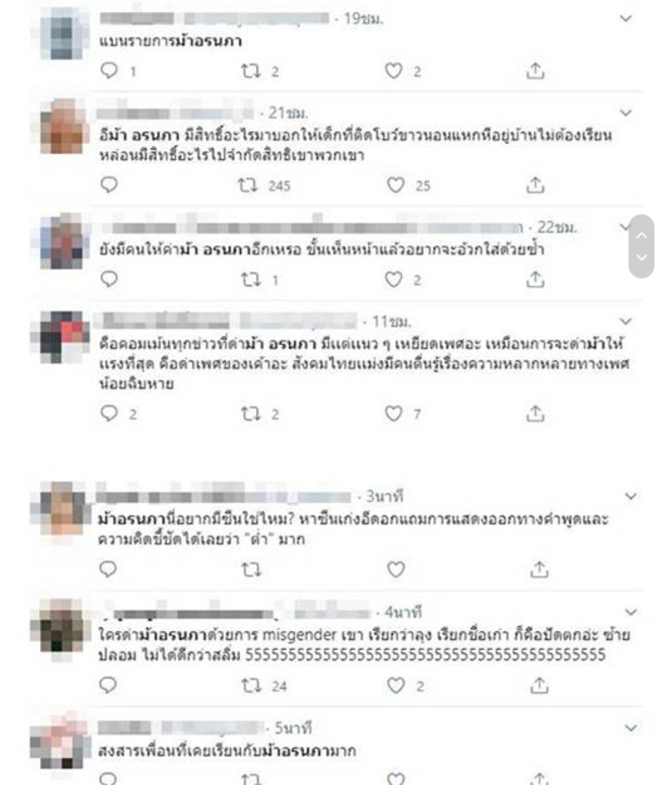Screen dimensions: 672x785
Task: Expand menu chevron on 21-hour-old tweet
Action: pyautogui.click(x=626, y=113)
